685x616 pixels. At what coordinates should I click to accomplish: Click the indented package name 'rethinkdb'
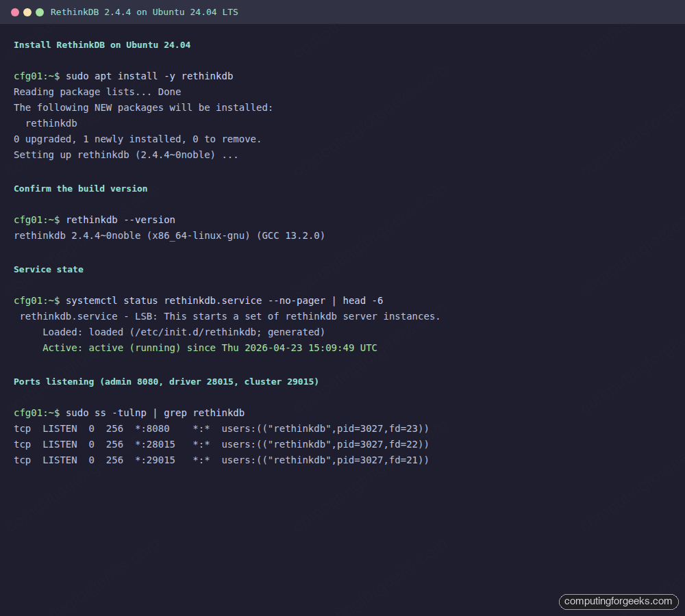pyautogui.click(x=51, y=123)
